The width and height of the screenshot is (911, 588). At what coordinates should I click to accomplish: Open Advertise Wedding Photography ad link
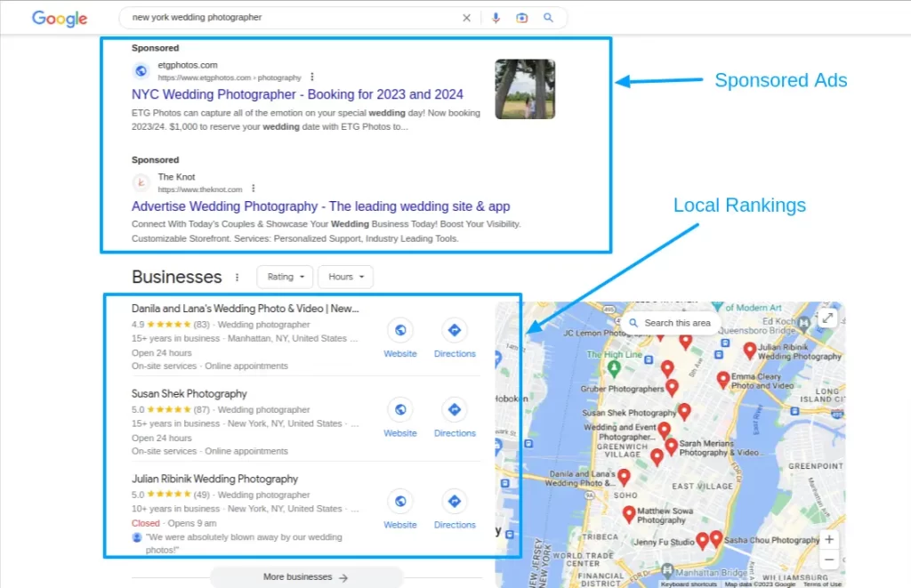320,206
